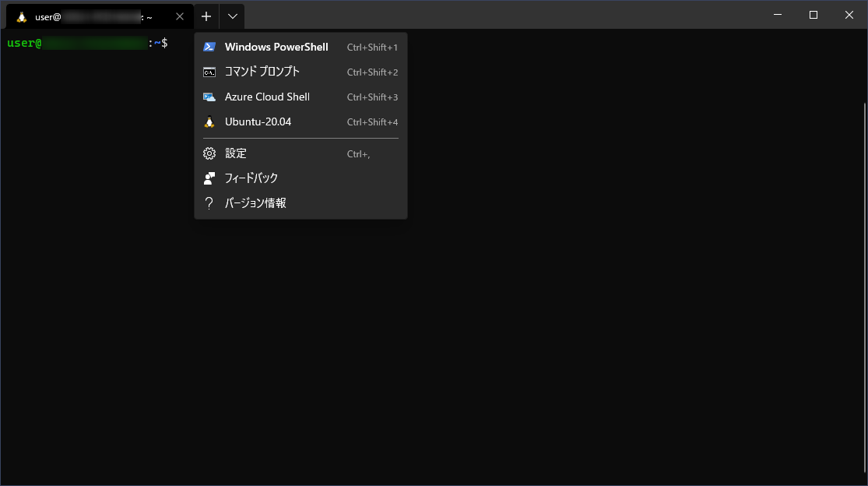This screenshot has height=486, width=868.
Task: Open the tab dropdown chevron
Action: [231, 16]
